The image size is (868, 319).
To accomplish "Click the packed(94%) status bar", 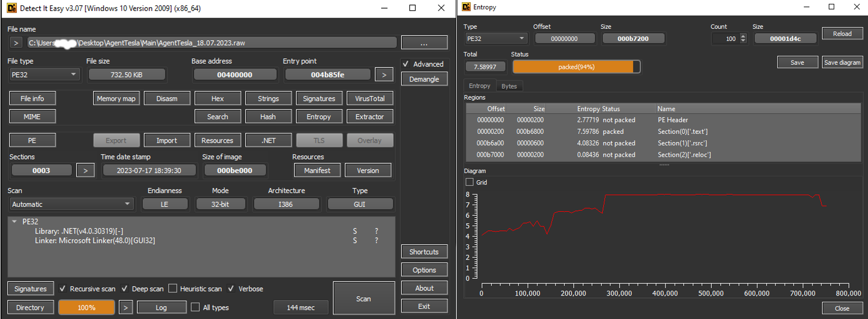I will [576, 67].
